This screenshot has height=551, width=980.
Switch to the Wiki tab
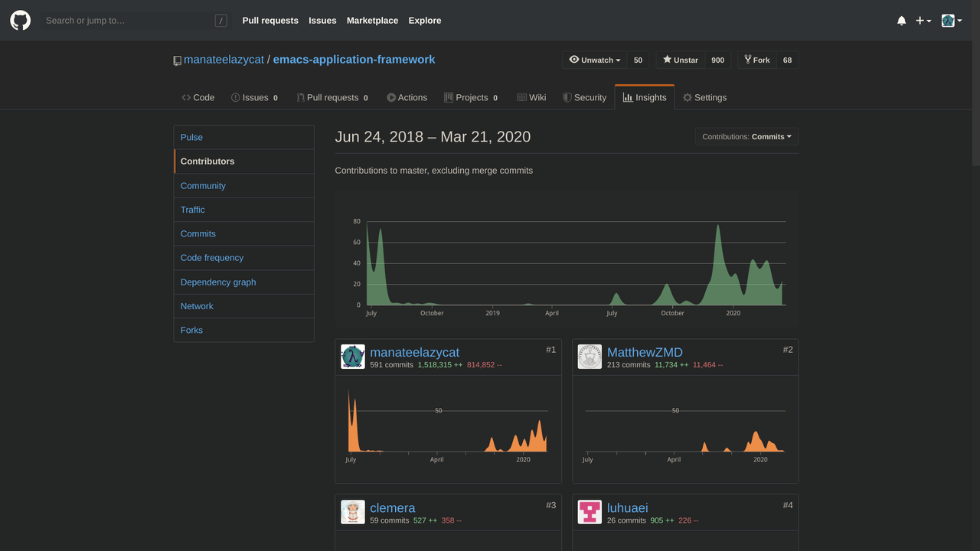coord(531,97)
